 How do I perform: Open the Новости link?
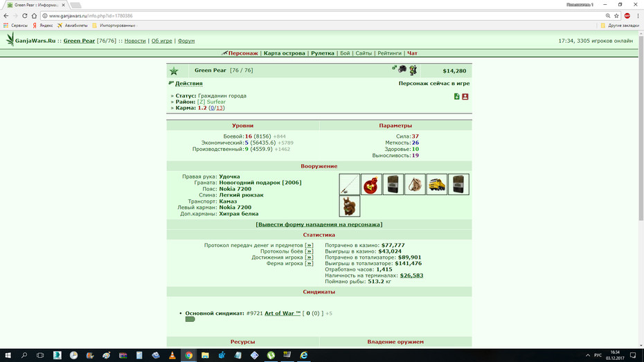(x=135, y=41)
